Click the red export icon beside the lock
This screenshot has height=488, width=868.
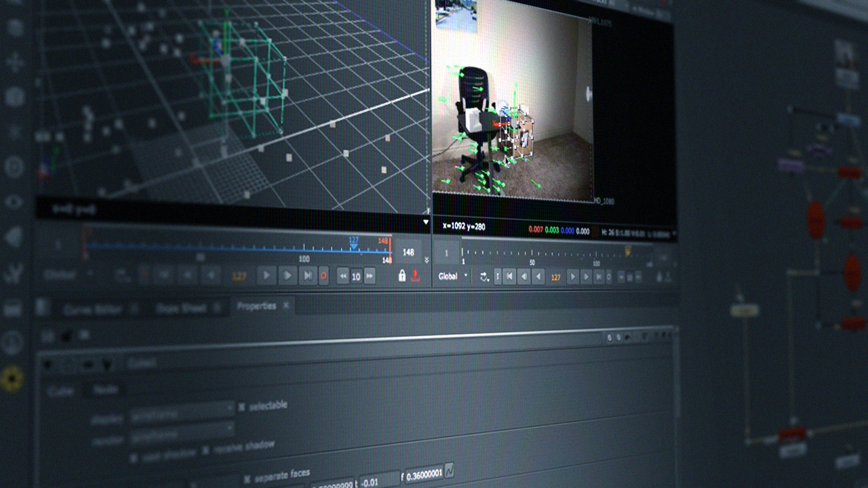416,276
